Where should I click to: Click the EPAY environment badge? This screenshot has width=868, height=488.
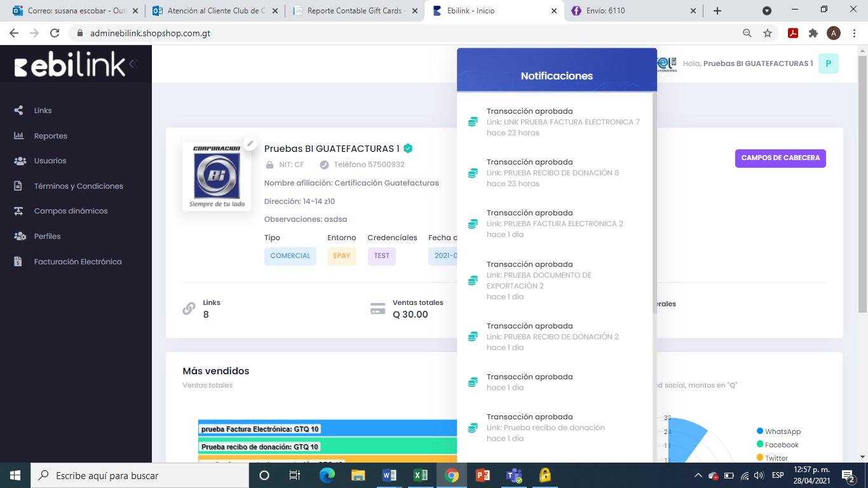[342, 256]
